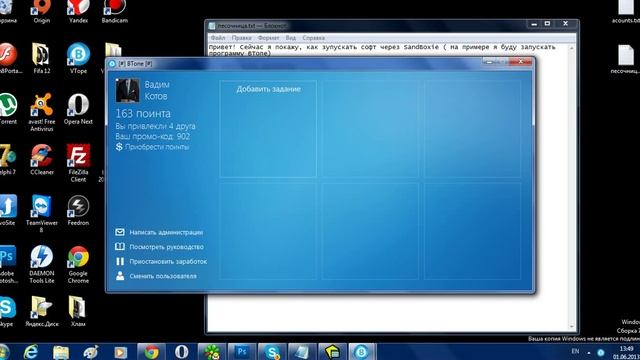
Task: Select the Opera Next desktop icon
Action: click(78, 109)
